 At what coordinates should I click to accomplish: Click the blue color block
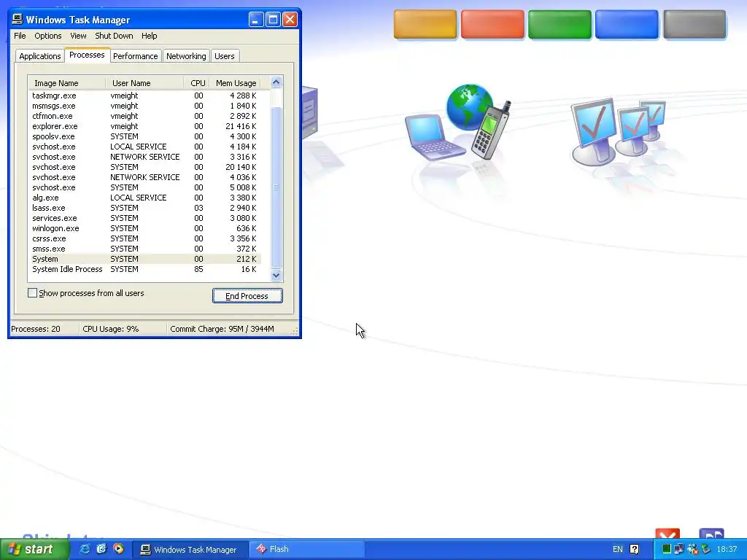tap(627, 24)
